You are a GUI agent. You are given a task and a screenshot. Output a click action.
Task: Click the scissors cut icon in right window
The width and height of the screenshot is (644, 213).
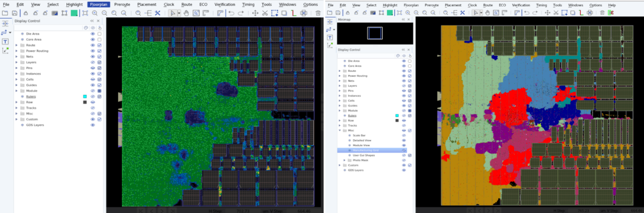pyautogui.click(x=555, y=13)
